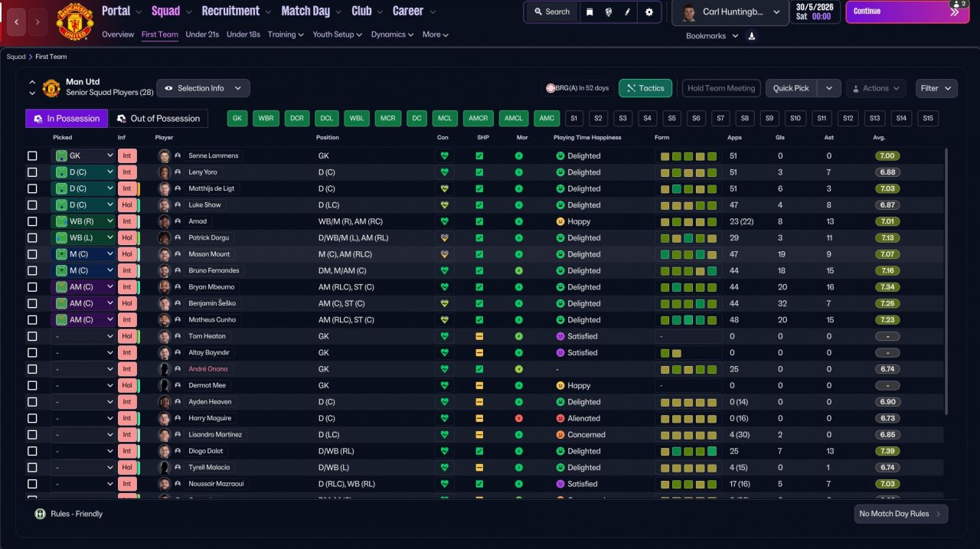Image resolution: width=980 pixels, height=549 pixels.
Task: Tick the checkbox for Diogo Dalot
Action: click(32, 451)
